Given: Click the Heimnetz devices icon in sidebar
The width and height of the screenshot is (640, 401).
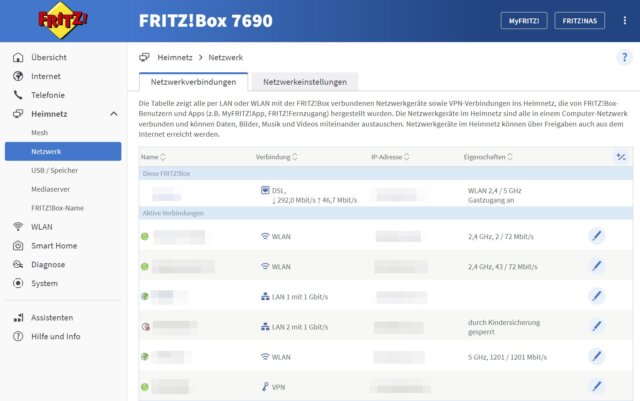Looking at the screenshot, I should tap(18, 114).
